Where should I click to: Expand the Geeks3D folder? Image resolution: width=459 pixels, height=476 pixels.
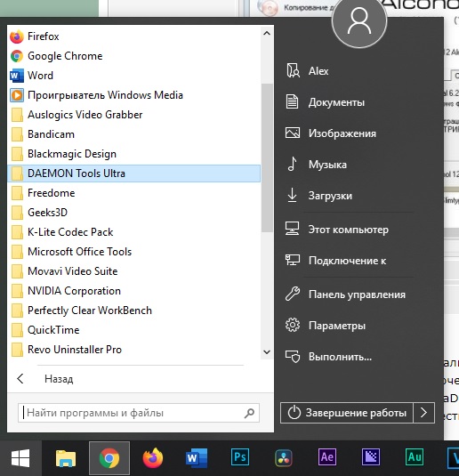click(x=133, y=213)
